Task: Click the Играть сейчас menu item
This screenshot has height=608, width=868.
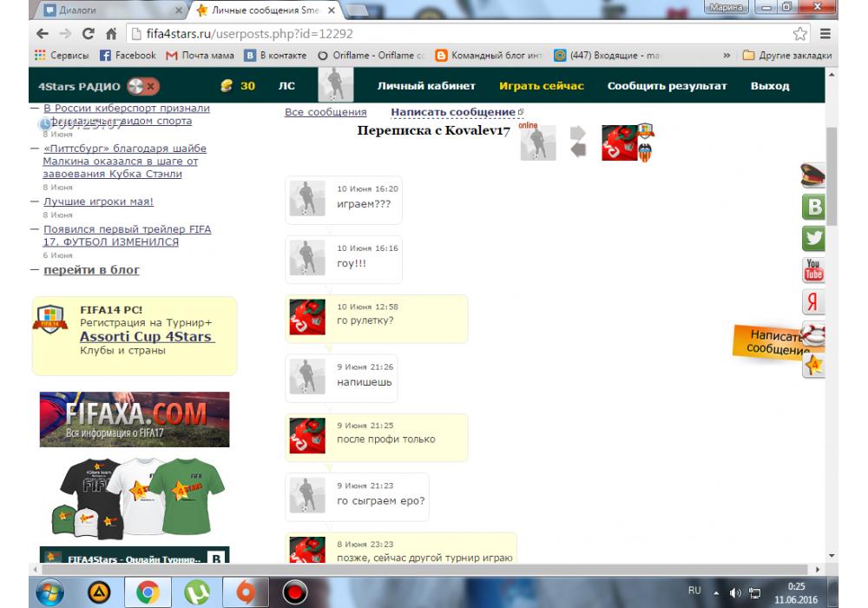Action: point(541,86)
